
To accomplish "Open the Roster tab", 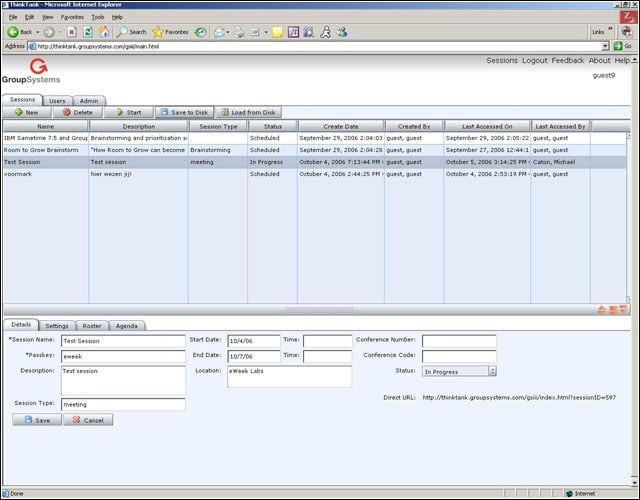I will click(92, 326).
